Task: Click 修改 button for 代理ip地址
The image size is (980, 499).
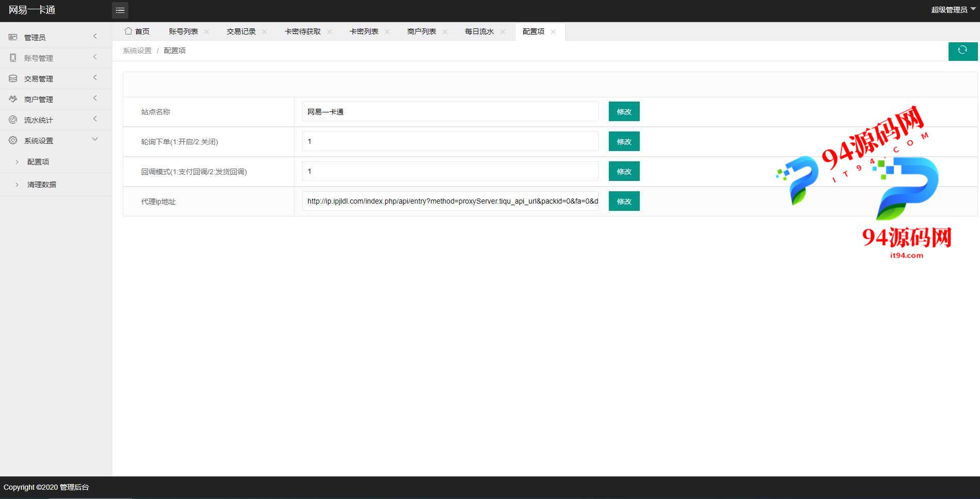Action: pyautogui.click(x=624, y=201)
